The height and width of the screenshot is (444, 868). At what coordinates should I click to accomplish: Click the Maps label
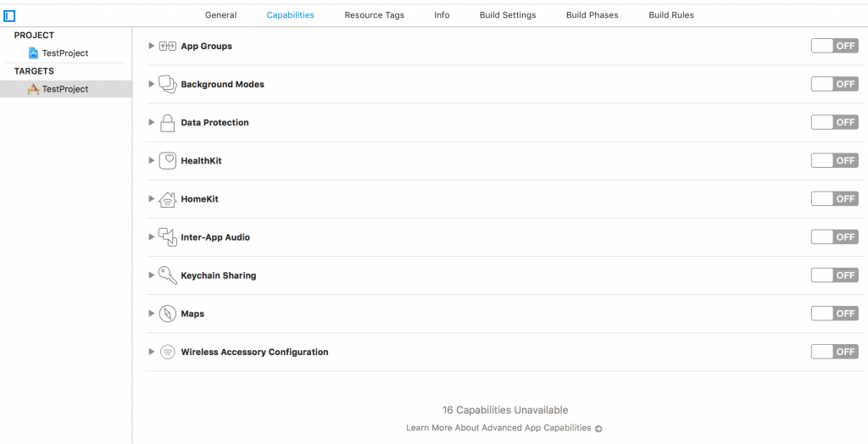(192, 314)
